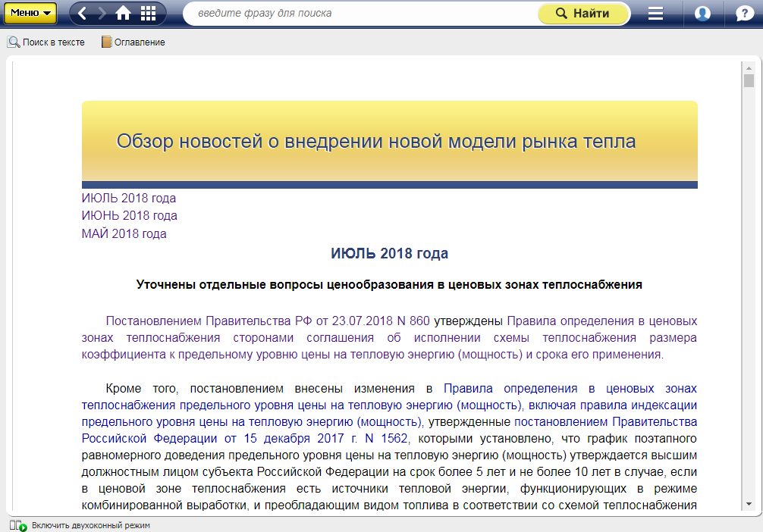
Task: Jump to ИЮНЬ 2018 года section link
Action: pyautogui.click(x=129, y=216)
